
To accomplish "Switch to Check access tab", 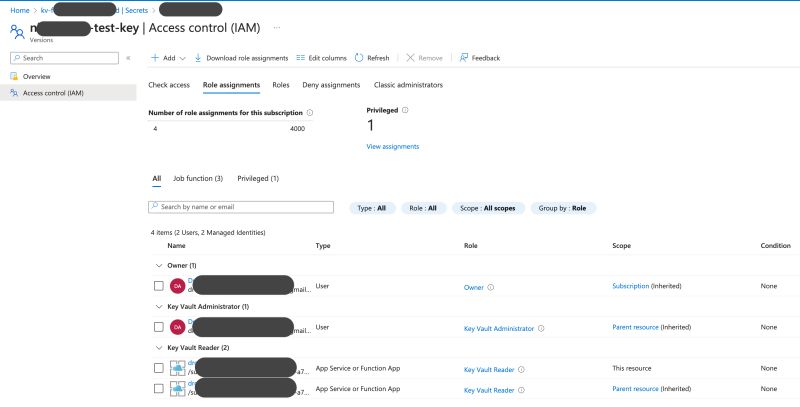I will click(x=169, y=85).
